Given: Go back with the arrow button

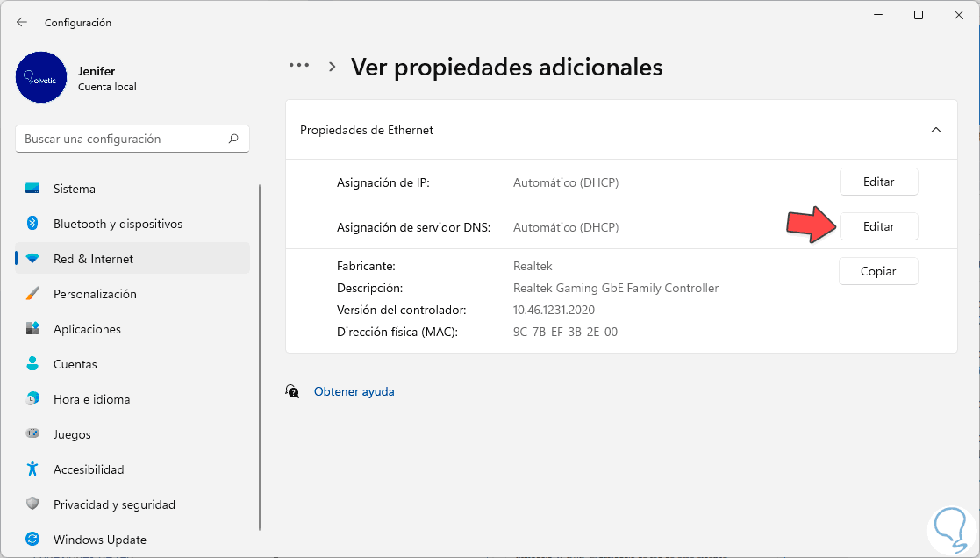Looking at the screenshot, I should (22, 22).
